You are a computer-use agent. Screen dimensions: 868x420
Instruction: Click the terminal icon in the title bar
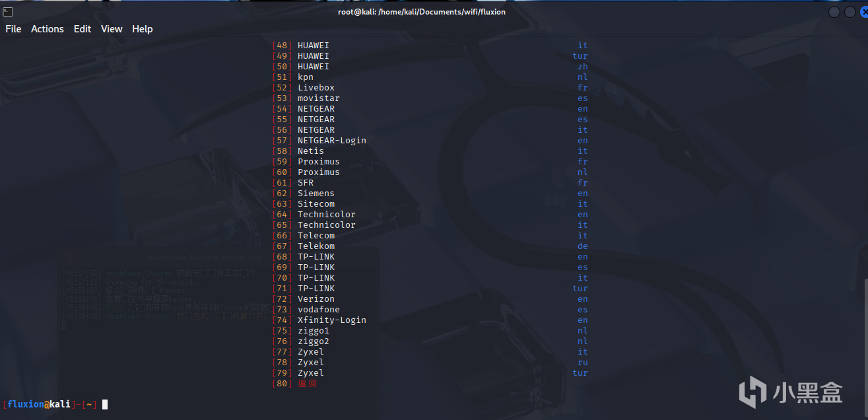7,12
